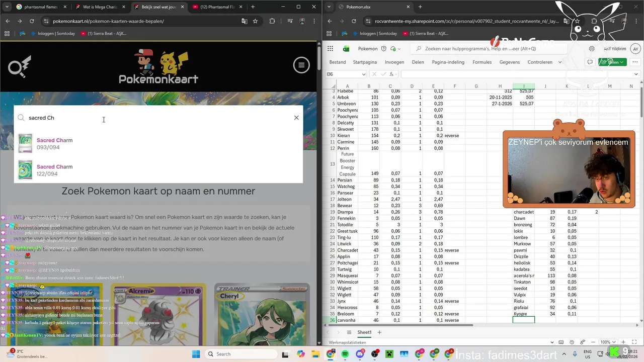Open the Formules ribbon tab
This screenshot has height=362, width=644.
point(482,62)
